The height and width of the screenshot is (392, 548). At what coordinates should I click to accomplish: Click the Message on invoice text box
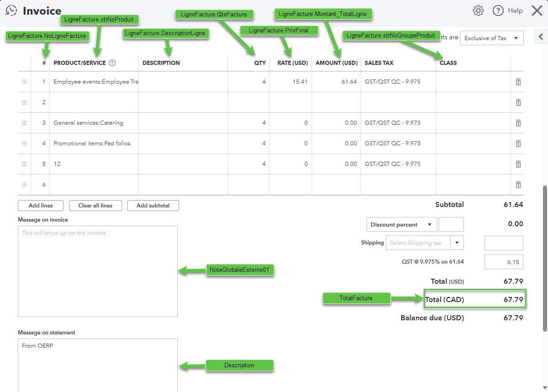click(x=97, y=271)
